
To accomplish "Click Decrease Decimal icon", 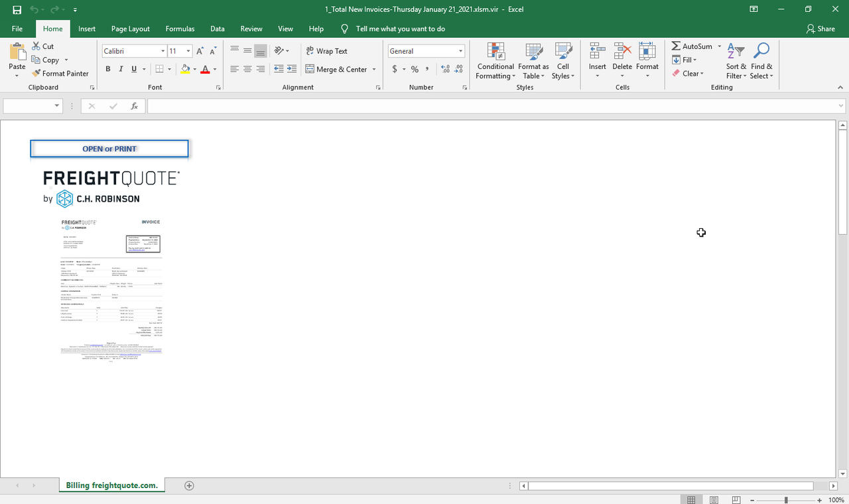I will [459, 69].
